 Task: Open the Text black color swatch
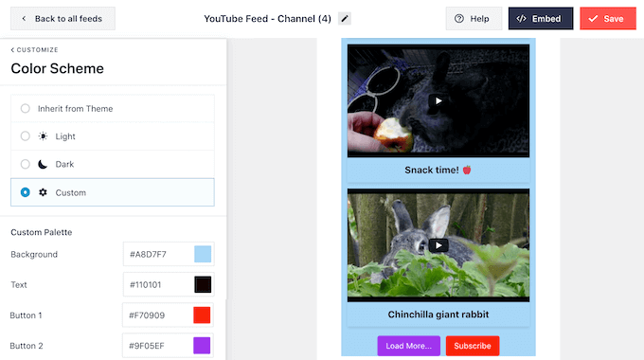203,284
